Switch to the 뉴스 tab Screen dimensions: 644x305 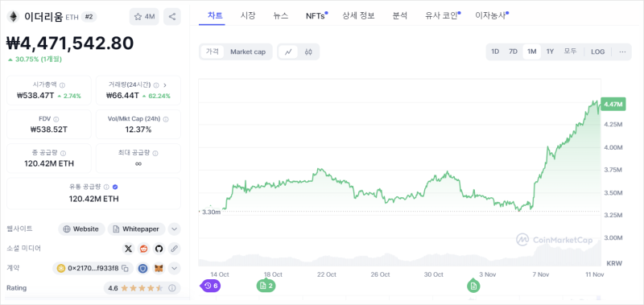tap(280, 16)
